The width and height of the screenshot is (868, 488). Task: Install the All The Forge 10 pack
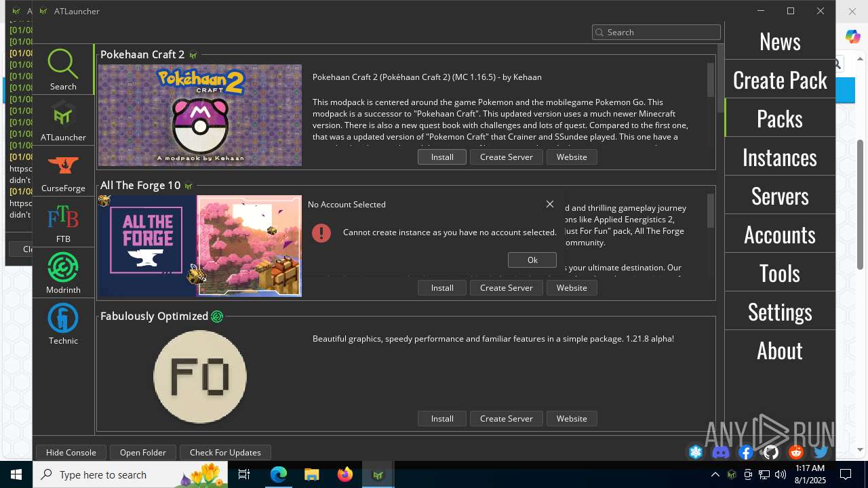[442, 287]
